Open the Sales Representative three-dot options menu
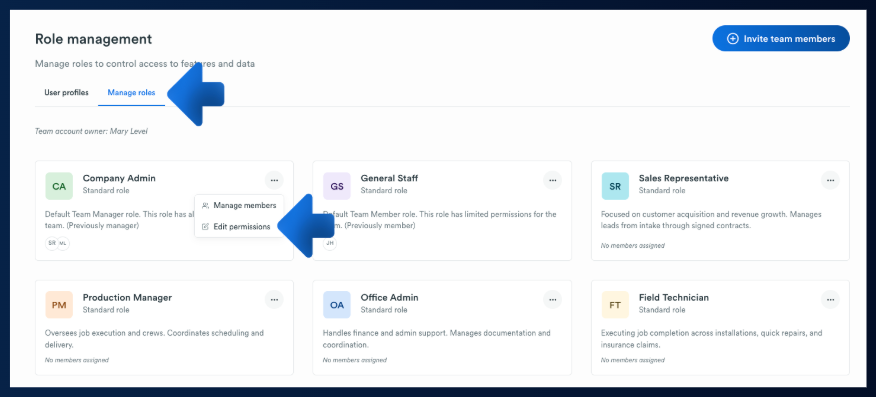876x397 pixels. click(831, 180)
